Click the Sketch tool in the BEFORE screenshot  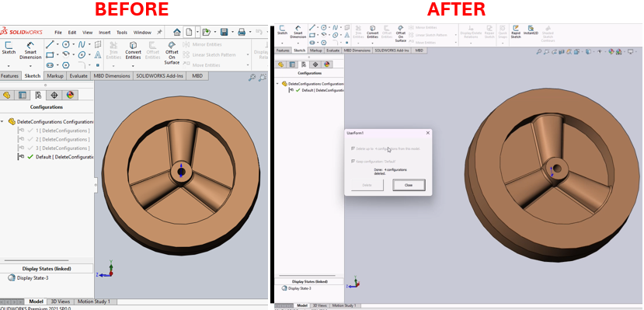[x=9, y=48]
